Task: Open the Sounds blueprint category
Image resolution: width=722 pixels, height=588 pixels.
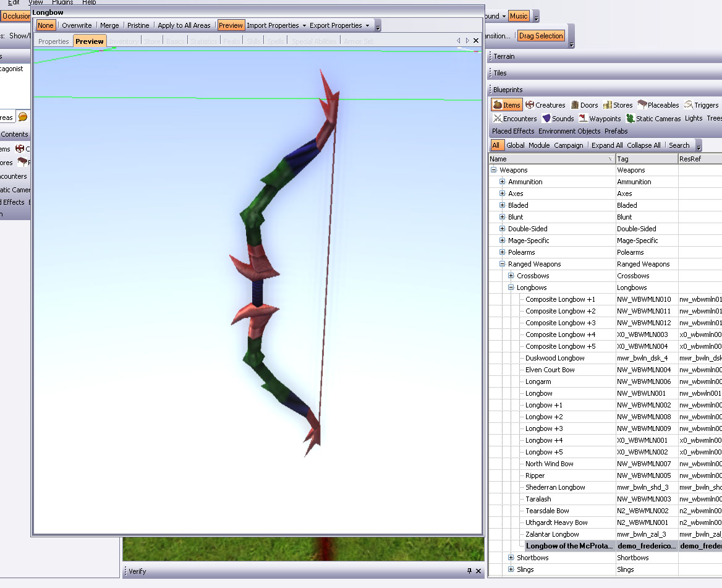Action: pos(558,118)
